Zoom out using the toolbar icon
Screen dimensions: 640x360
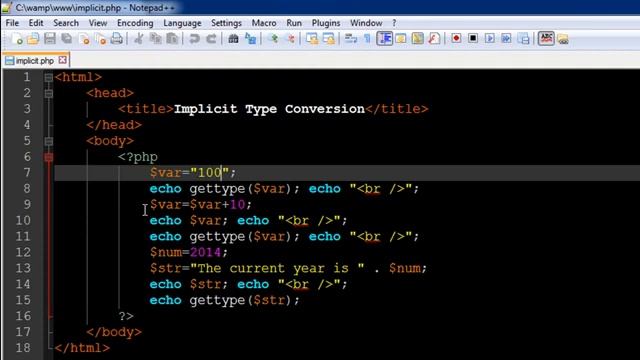[x=290, y=39]
